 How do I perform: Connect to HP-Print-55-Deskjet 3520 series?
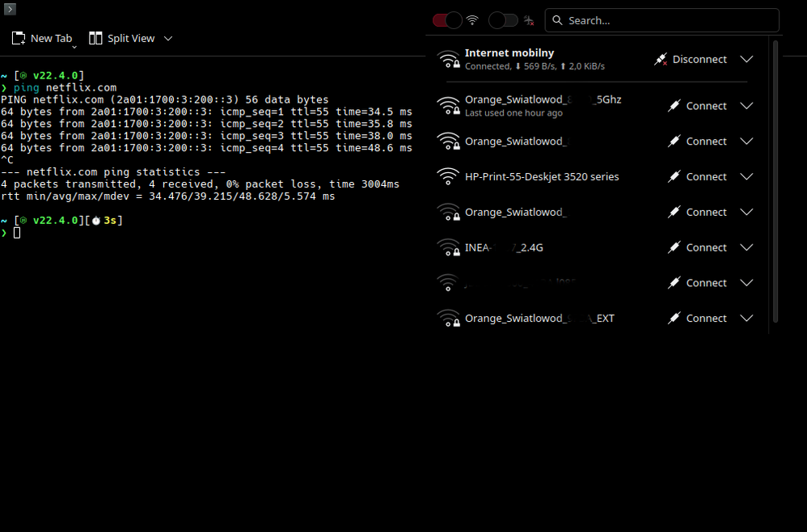tap(697, 176)
